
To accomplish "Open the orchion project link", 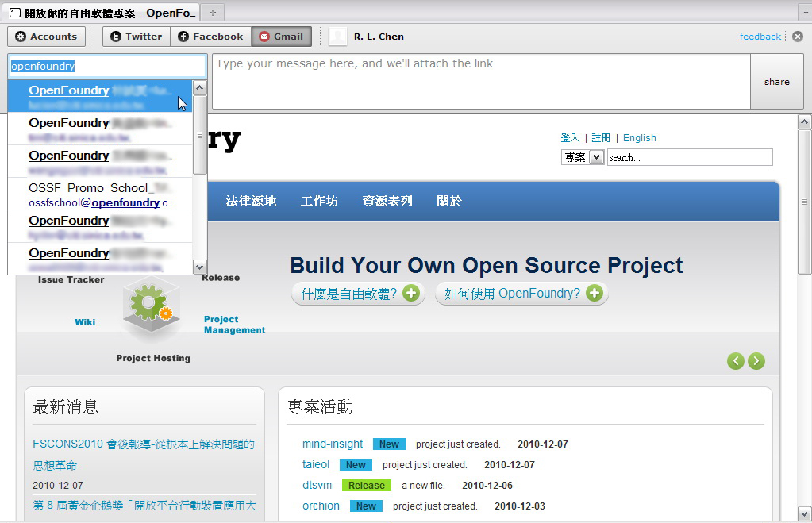I will (x=321, y=506).
